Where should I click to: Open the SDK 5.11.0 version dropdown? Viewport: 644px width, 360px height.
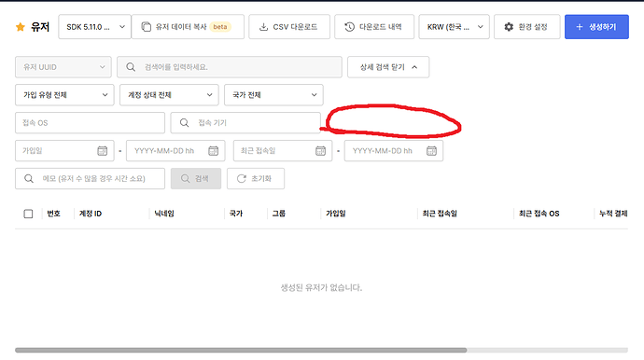[x=94, y=27]
